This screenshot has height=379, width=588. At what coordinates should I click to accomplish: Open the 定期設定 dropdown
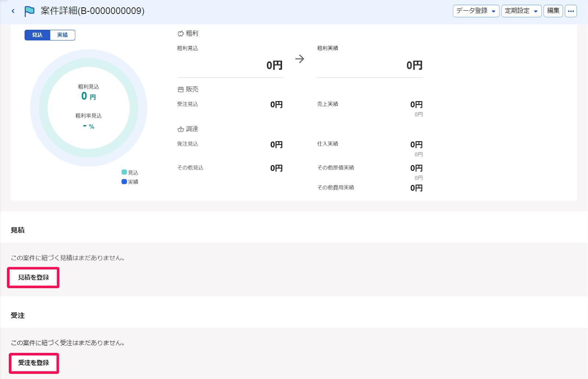click(x=521, y=11)
